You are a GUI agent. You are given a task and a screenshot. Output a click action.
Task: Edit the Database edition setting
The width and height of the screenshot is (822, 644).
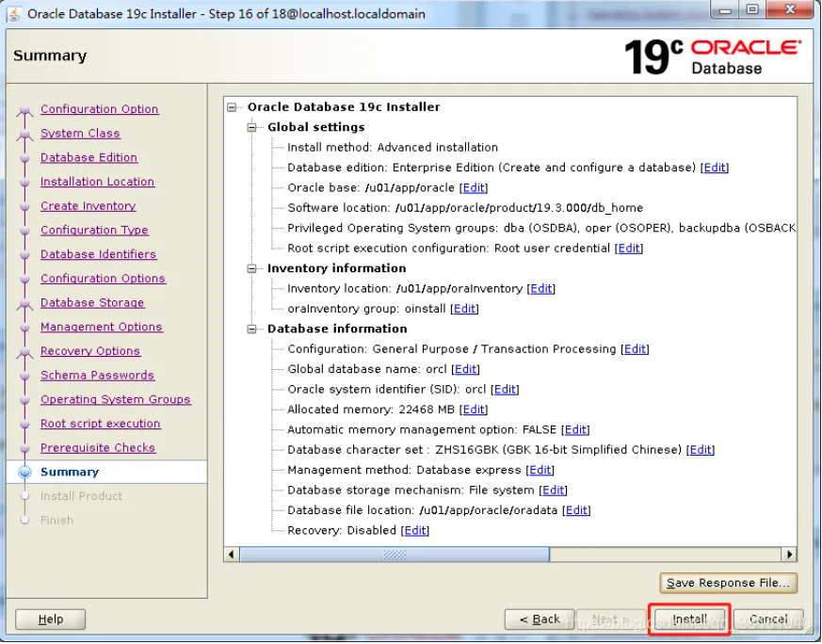[715, 168]
